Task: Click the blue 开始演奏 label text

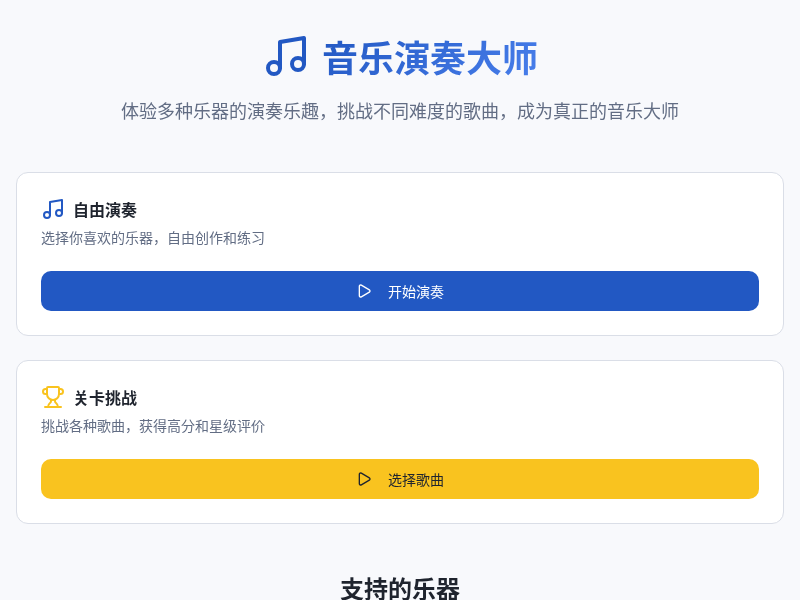Action: (x=416, y=291)
